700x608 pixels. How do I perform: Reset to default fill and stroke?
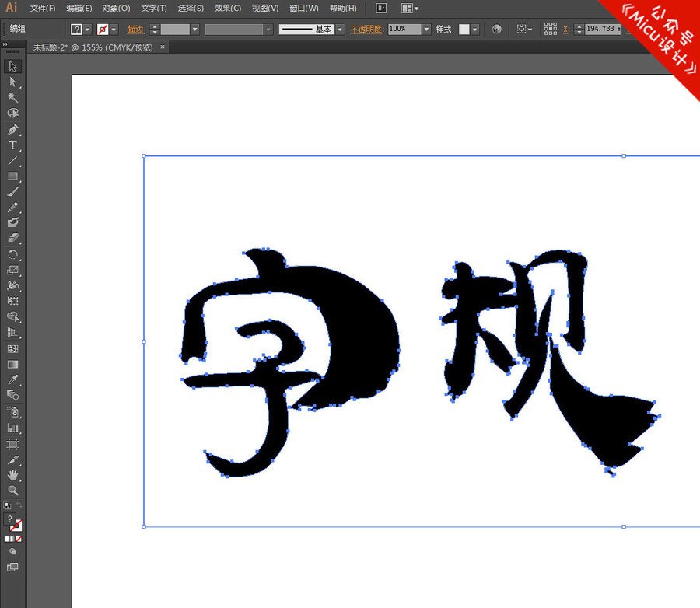6,505
